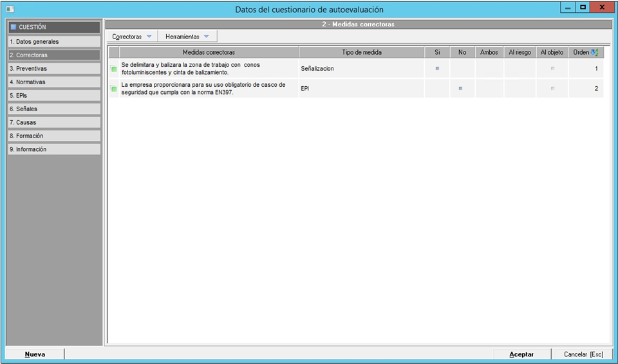
Task: Click the green icon beside the Señalizacion row
Action: pyautogui.click(x=114, y=69)
